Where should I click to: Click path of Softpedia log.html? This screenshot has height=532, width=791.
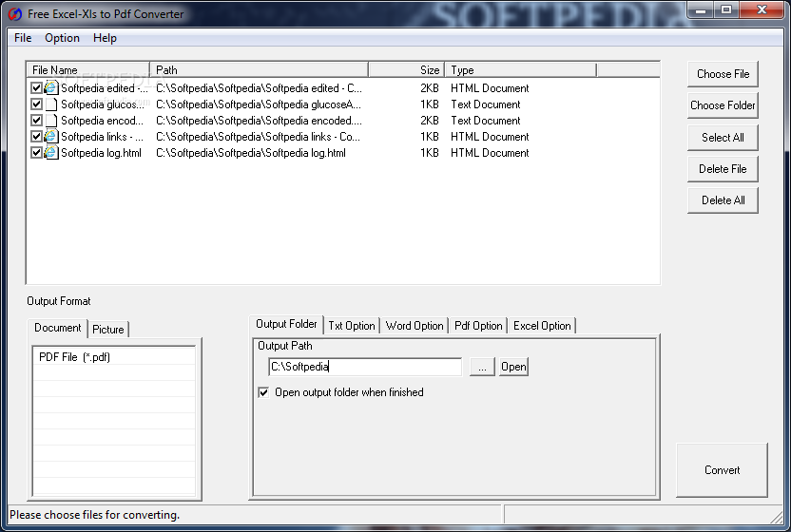pyautogui.click(x=251, y=153)
